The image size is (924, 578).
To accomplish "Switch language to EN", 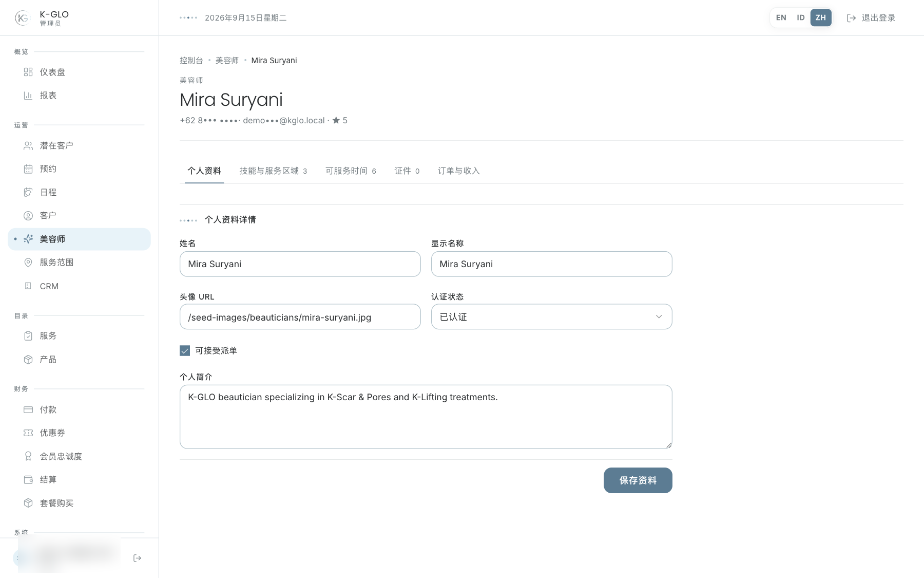I will [781, 17].
